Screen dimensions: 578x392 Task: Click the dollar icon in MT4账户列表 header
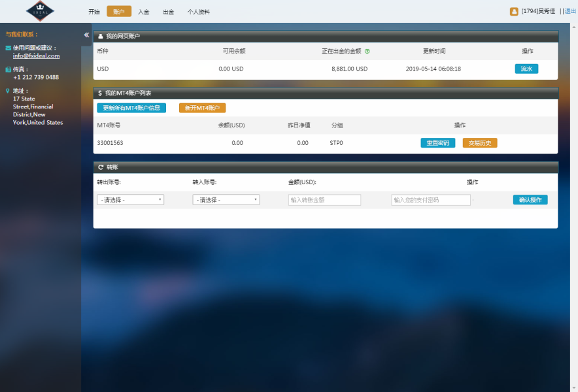tap(100, 93)
